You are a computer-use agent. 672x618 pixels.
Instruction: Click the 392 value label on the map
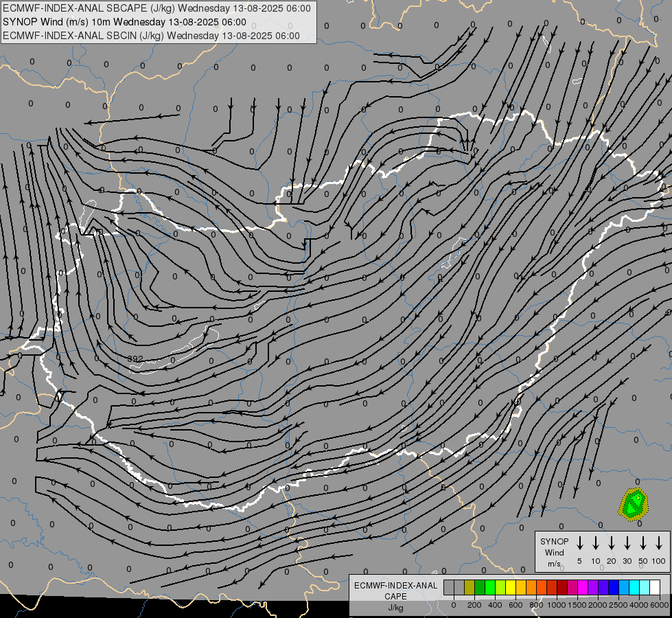tap(135, 358)
